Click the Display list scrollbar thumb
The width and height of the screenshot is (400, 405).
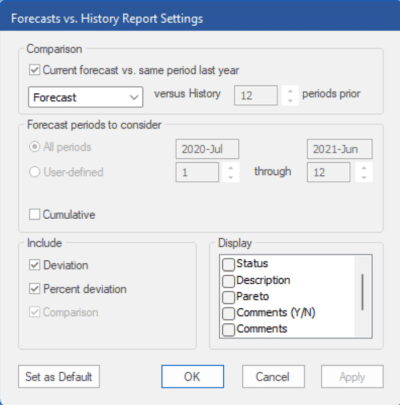point(362,292)
